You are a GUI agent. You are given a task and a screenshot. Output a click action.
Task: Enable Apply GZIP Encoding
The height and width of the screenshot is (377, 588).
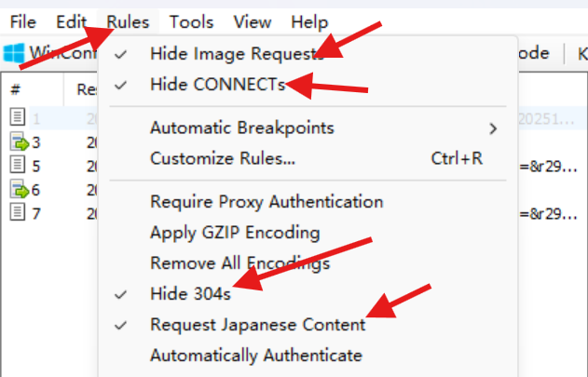coord(235,232)
